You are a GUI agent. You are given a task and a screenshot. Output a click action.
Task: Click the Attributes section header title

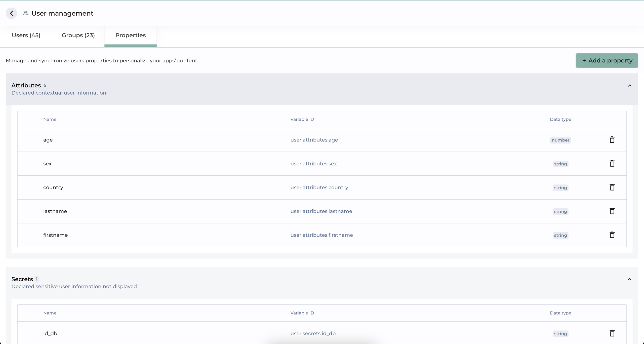26,85
